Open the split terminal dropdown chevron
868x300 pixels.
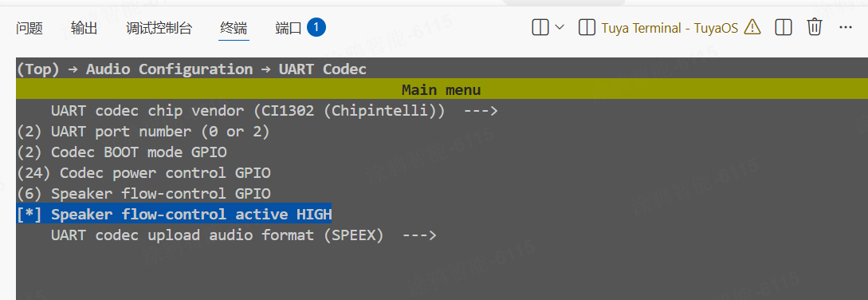(x=559, y=27)
